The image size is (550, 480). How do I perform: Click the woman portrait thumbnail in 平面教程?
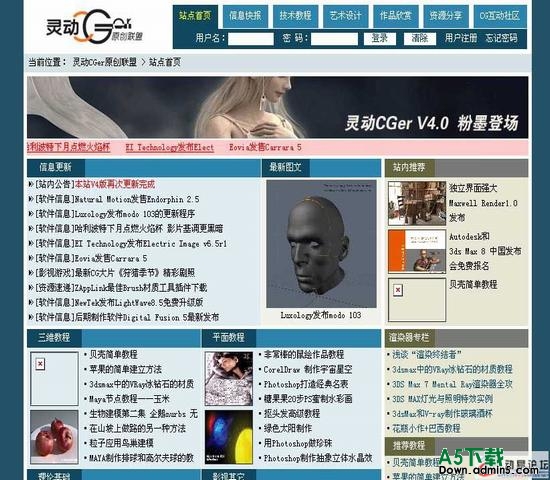(x=229, y=379)
